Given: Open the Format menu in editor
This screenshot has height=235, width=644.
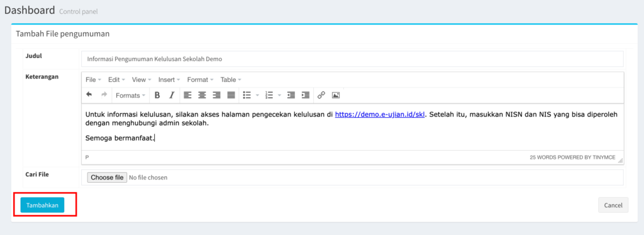Looking at the screenshot, I should (x=201, y=79).
